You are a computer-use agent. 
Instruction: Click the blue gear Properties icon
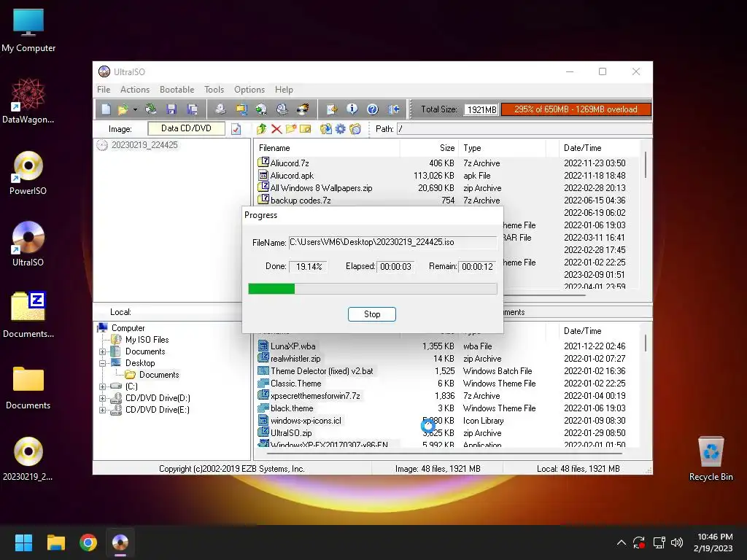coord(341,129)
